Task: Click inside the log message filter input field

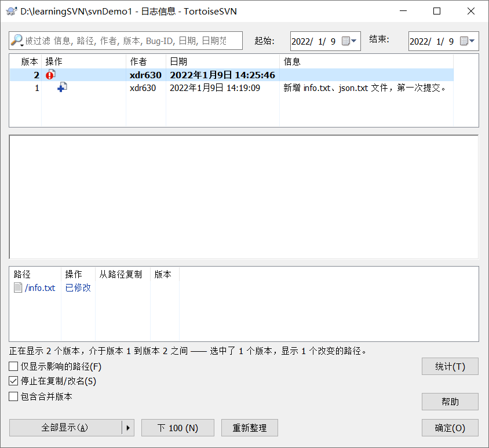Action: (x=116, y=41)
